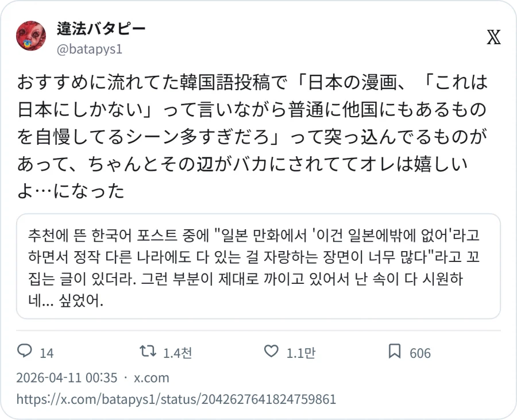Click the avatar thumbnail next to the username

click(x=31, y=36)
